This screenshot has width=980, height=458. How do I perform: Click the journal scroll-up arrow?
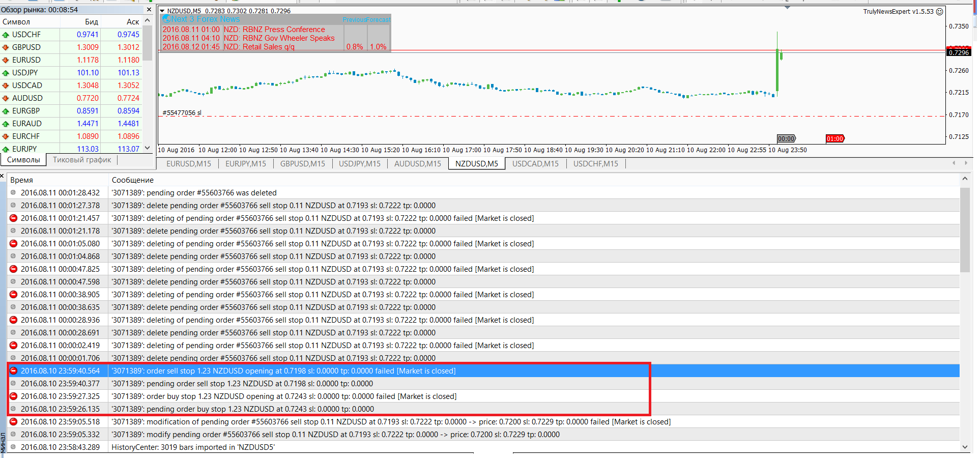965,179
